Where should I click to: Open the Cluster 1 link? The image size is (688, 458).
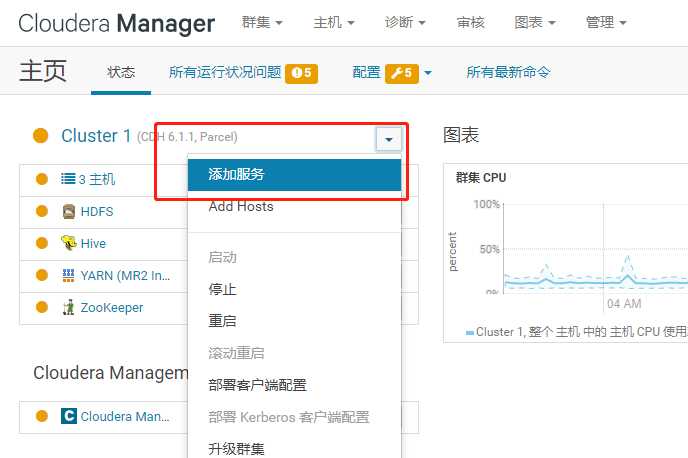[96, 136]
